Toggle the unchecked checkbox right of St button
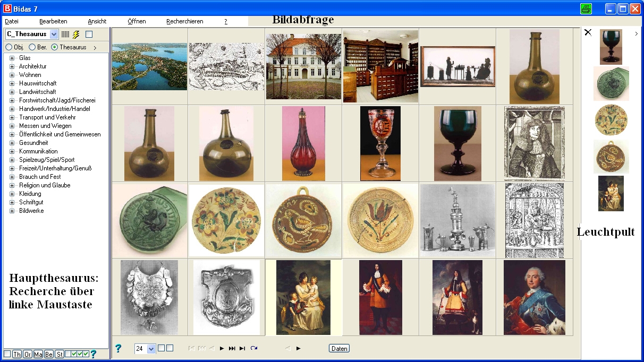 click(68, 354)
